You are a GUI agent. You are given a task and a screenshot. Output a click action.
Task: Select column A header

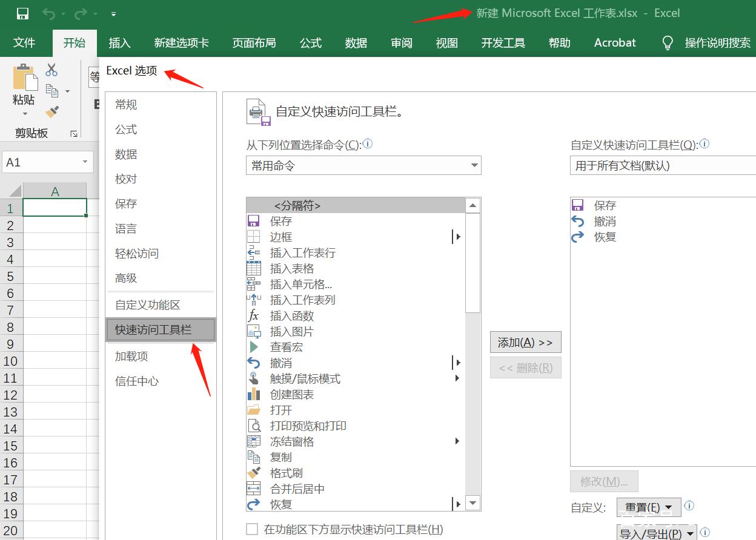[55, 191]
